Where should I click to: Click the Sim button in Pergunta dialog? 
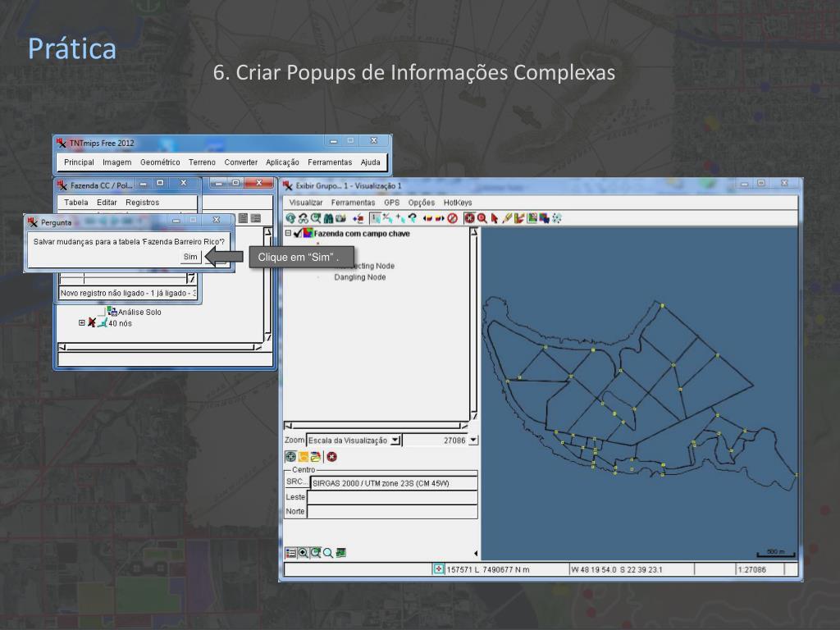pos(190,257)
